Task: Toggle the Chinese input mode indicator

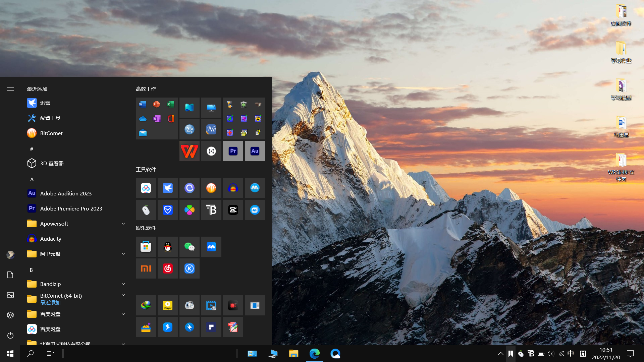Action: tap(571, 353)
